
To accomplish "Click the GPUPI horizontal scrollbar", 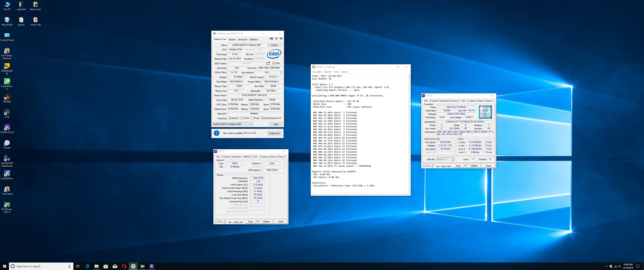I will [x=359, y=195].
